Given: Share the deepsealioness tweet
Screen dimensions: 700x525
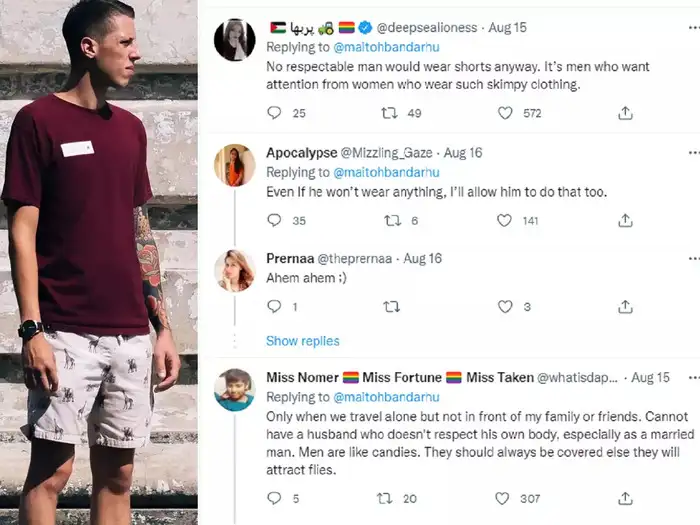Looking at the screenshot, I should click(625, 114).
